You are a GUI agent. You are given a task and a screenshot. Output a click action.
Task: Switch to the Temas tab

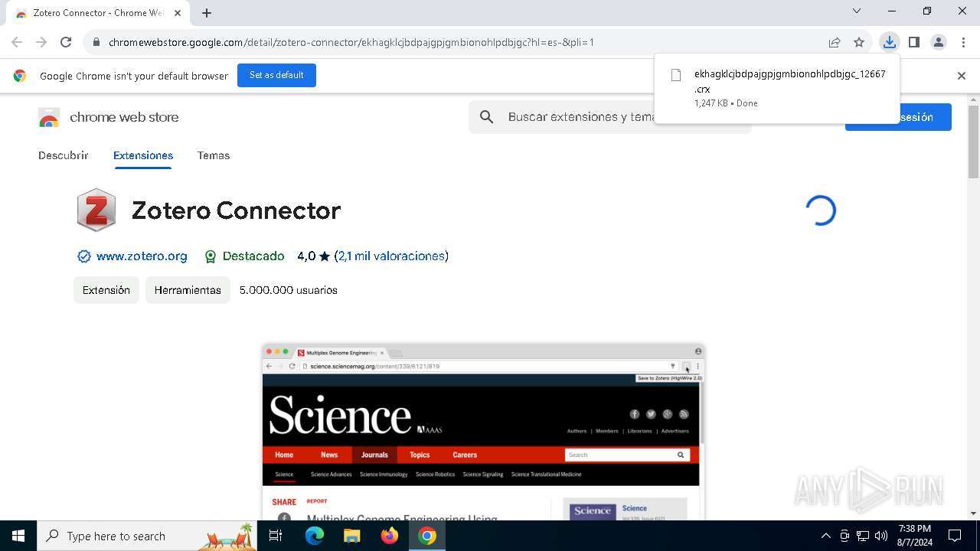(214, 155)
